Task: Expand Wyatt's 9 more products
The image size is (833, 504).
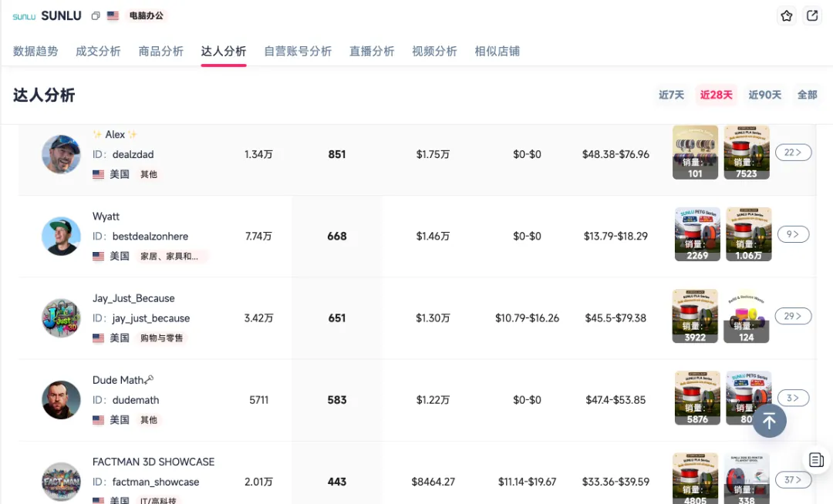Action: [x=793, y=234]
